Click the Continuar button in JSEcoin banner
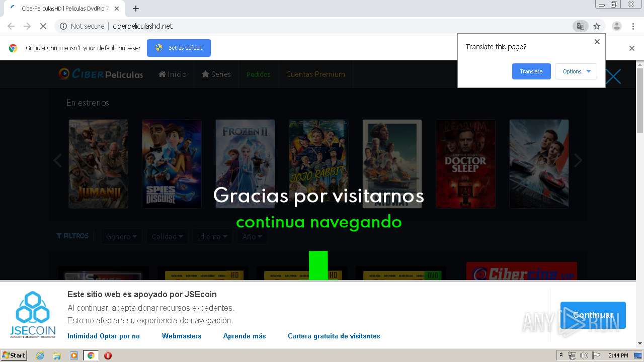This screenshot has width=644, height=362. click(x=593, y=315)
